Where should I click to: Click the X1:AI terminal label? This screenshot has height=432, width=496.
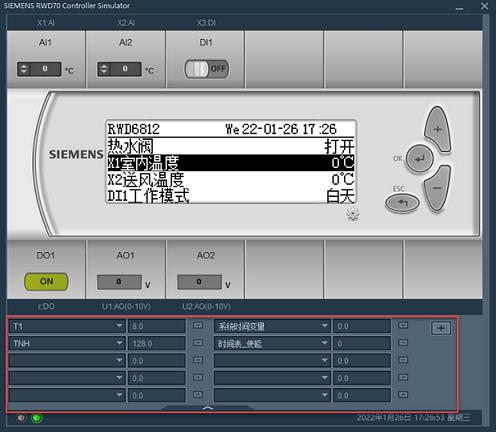(46, 23)
